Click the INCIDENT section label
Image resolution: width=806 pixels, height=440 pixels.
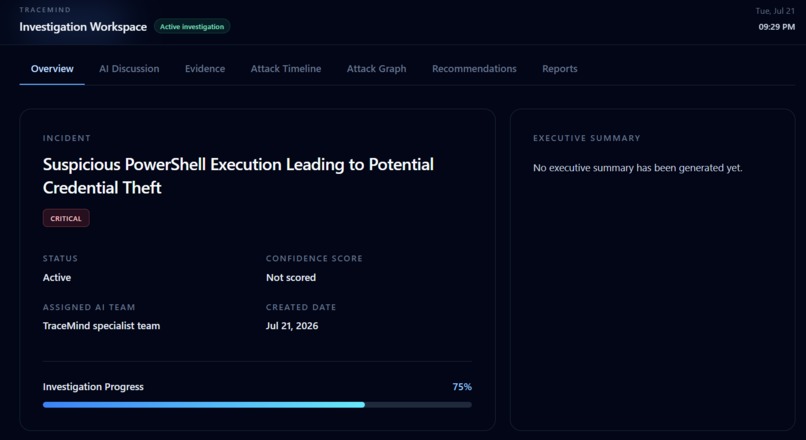[67, 138]
